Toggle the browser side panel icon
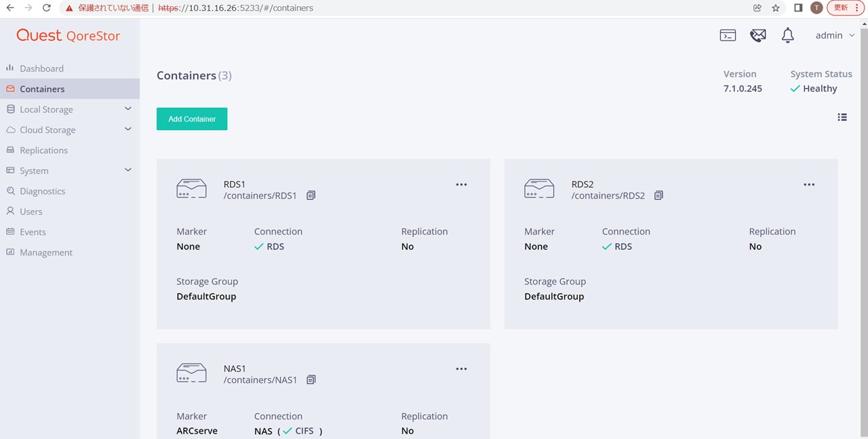Image resolution: width=868 pixels, height=439 pixels. coord(799,8)
